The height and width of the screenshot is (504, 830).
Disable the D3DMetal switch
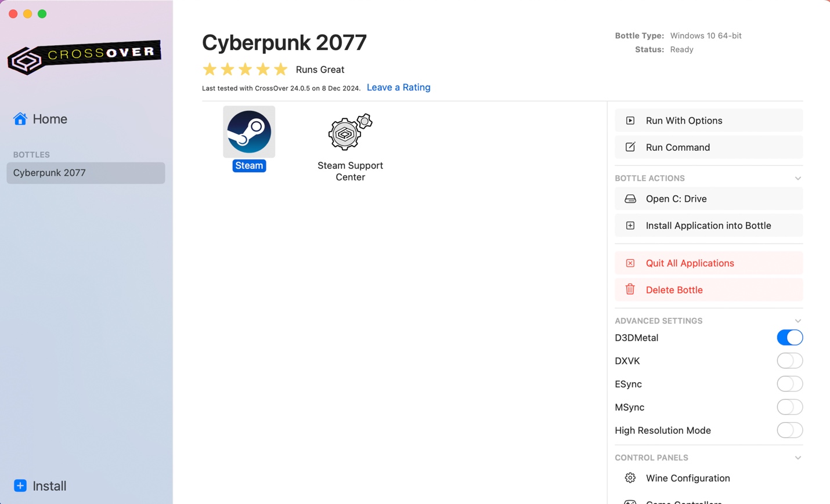tap(789, 338)
